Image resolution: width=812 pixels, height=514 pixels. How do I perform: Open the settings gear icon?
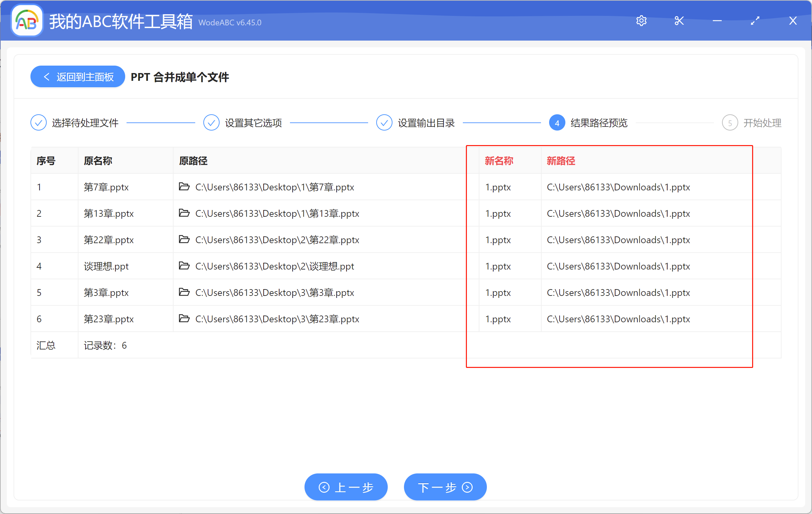pyautogui.click(x=641, y=21)
